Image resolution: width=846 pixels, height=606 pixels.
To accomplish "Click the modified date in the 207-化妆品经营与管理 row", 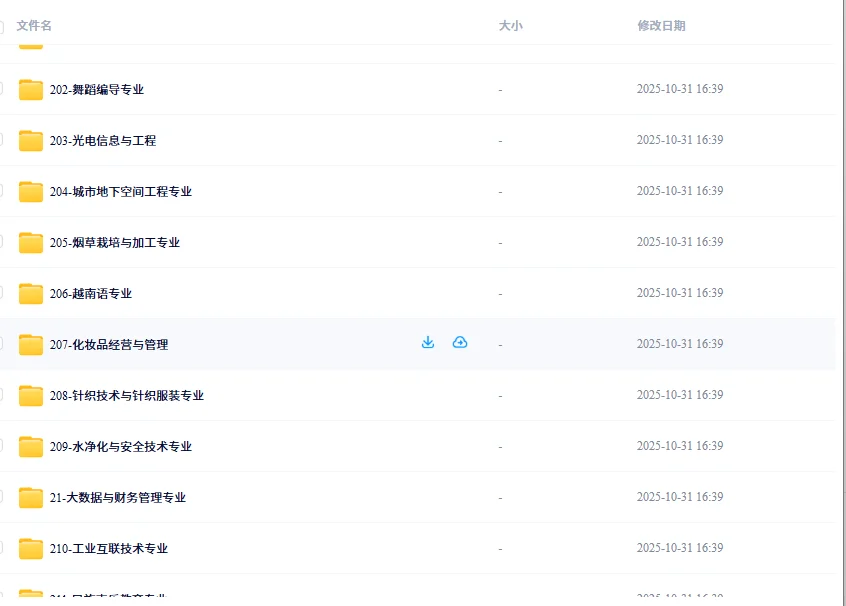I will click(x=680, y=344).
